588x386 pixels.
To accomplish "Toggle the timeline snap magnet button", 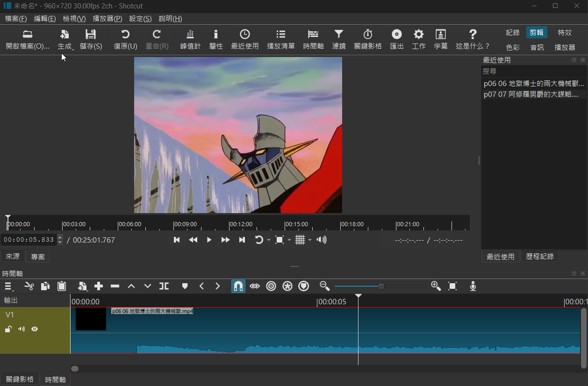I will pyautogui.click(x=238, y=286).
